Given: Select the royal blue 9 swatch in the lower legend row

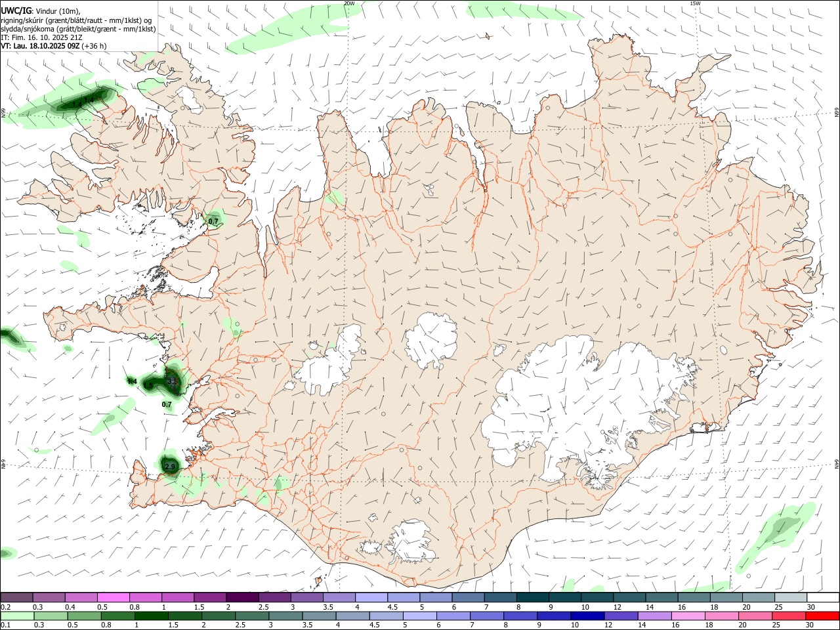Looking at the screenshot, I should (554, 616).
